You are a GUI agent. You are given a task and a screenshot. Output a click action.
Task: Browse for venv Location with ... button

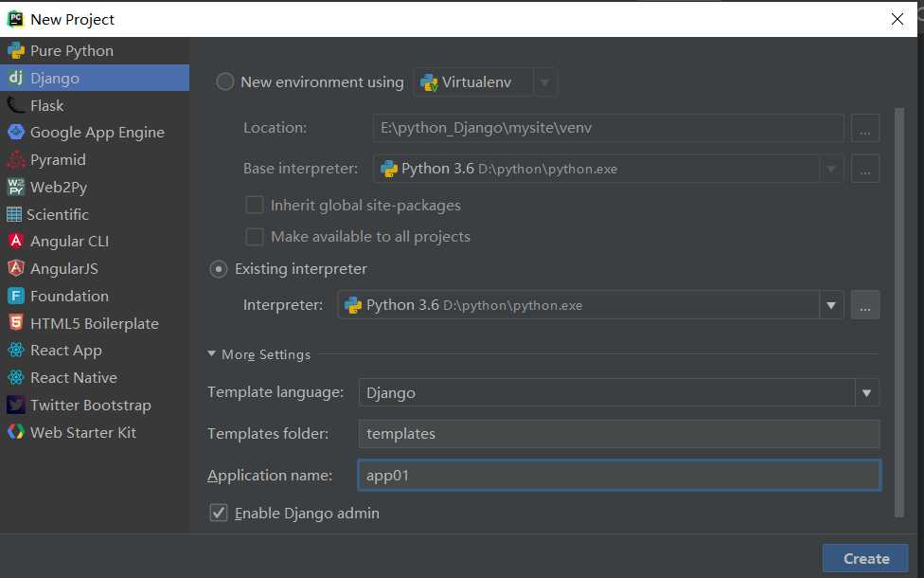(865, 128)
